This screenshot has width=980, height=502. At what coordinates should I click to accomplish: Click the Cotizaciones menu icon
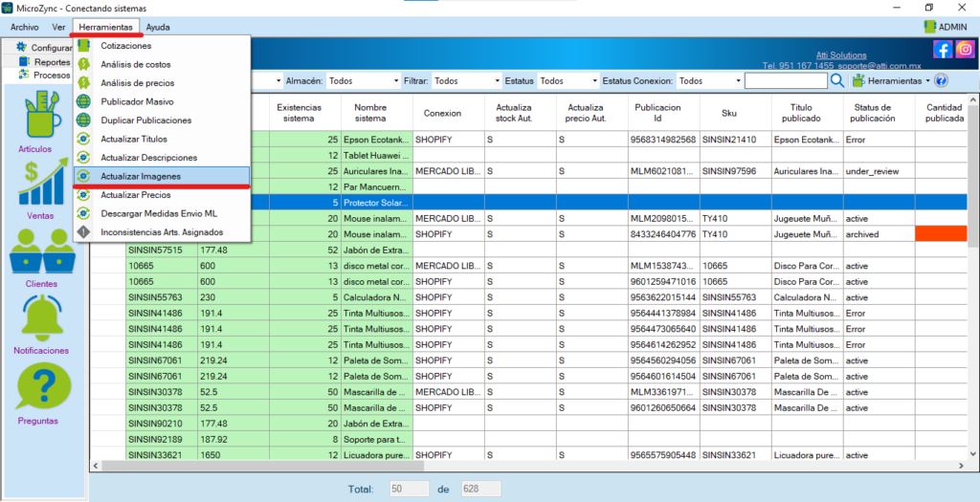(84, 46)
